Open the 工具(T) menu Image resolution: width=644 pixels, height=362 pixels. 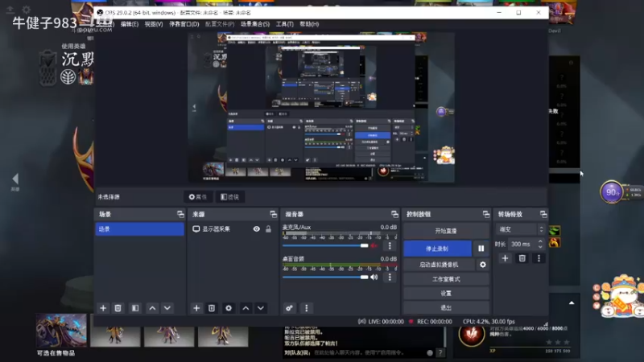click(285, 24)
